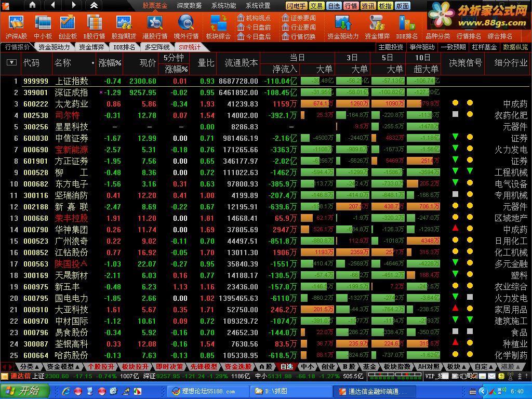Open 板块综合 toolbar icon

[218, 27]
